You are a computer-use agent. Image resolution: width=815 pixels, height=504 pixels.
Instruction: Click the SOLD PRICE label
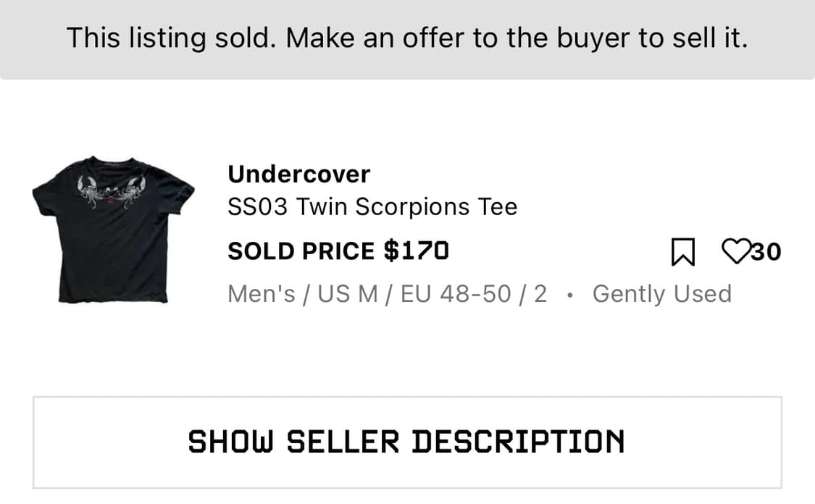[301, 251]
